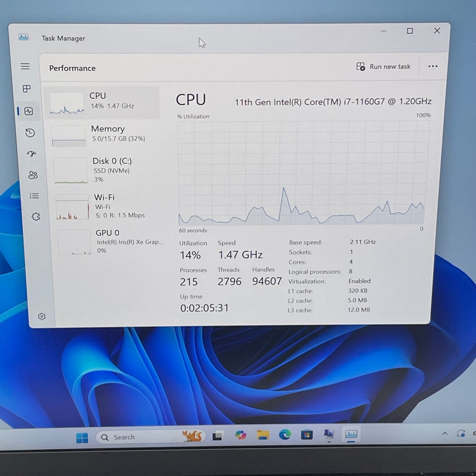
Task: Open the App history page
Action: coord(30,133)
